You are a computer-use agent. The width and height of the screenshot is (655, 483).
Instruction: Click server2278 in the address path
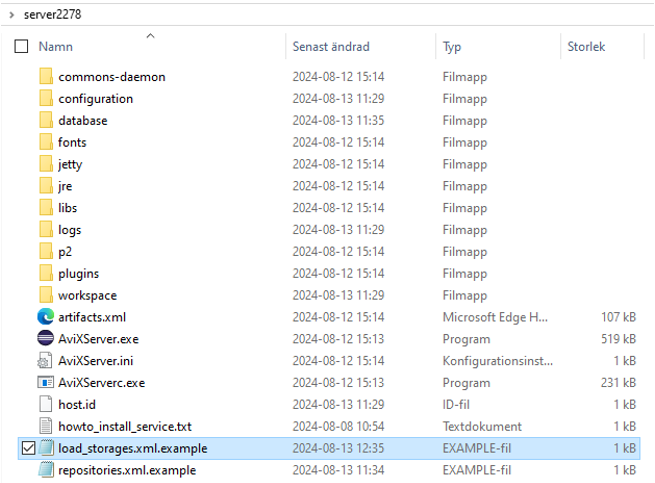(52, 14)
